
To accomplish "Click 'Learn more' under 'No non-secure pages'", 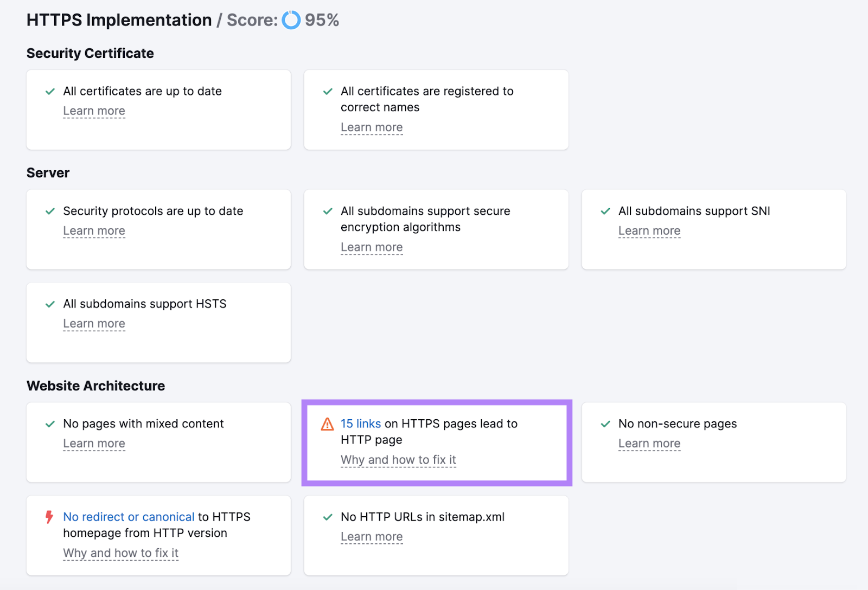I will pos(649,443).
